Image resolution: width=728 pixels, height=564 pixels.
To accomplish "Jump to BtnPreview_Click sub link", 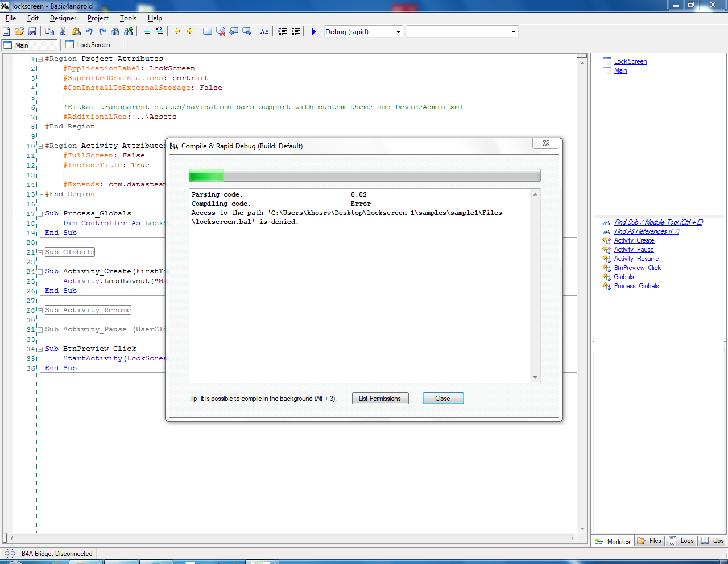I will click(637, 268).
